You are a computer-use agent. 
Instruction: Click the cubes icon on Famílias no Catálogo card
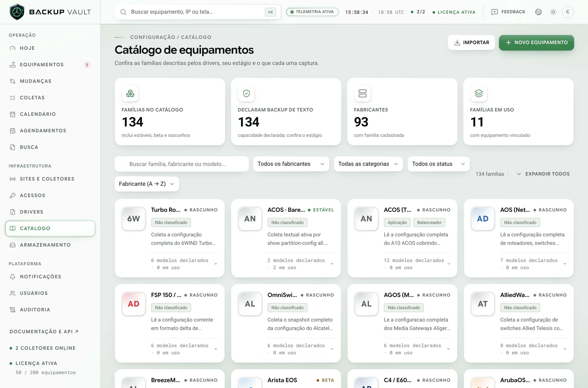coord(130,94)
